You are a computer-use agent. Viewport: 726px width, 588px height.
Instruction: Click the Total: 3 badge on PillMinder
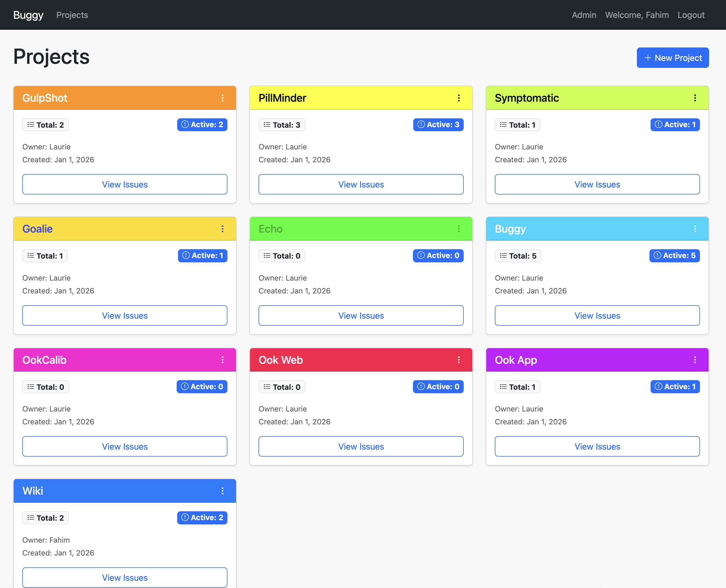(282, 125)
